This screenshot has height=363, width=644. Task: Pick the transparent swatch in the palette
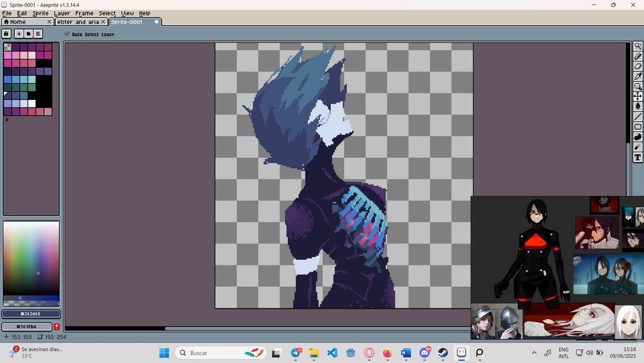pos(7,47)
